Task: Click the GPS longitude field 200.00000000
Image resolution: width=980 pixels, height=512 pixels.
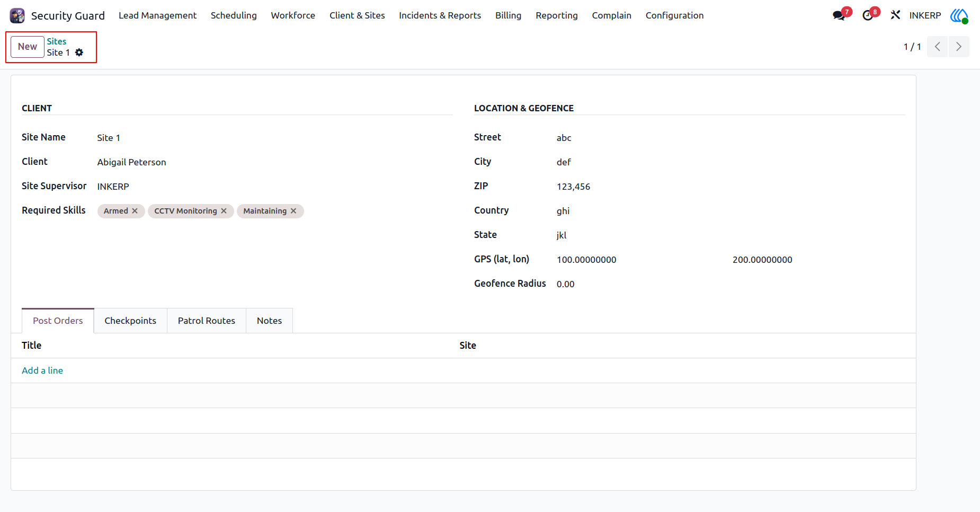Action: (x=818, y=260)
